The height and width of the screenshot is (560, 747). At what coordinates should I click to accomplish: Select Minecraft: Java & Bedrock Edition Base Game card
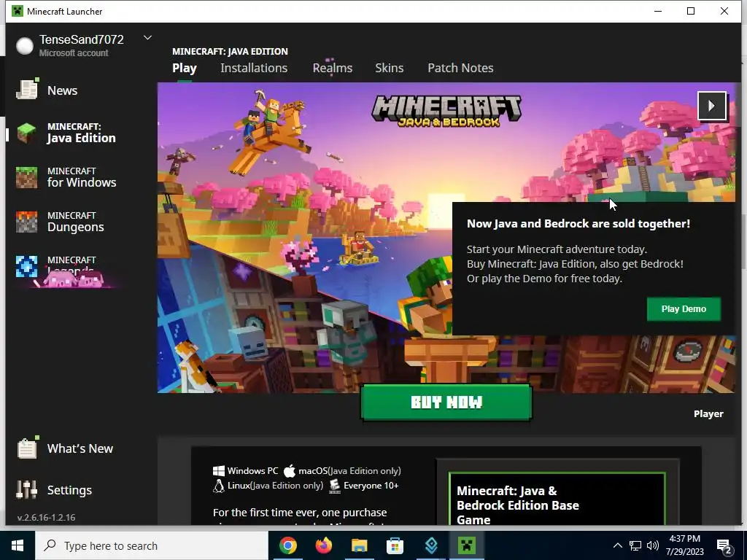point(557,499)
